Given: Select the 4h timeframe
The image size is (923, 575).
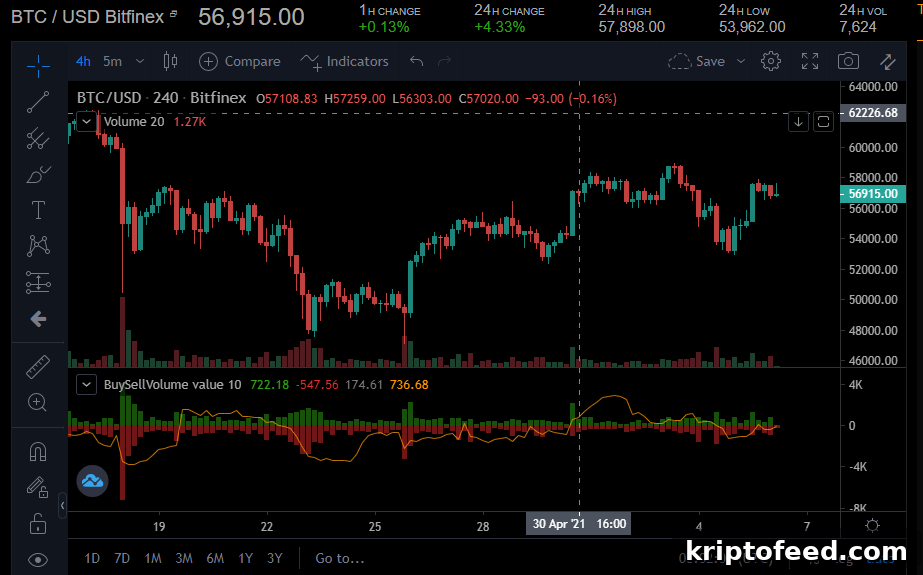Looking at the screenshot, I should (83, 61).
